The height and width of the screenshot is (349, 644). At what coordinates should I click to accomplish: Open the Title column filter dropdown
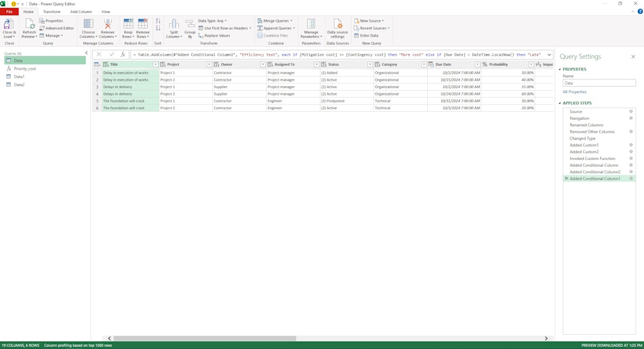[155, 64]
